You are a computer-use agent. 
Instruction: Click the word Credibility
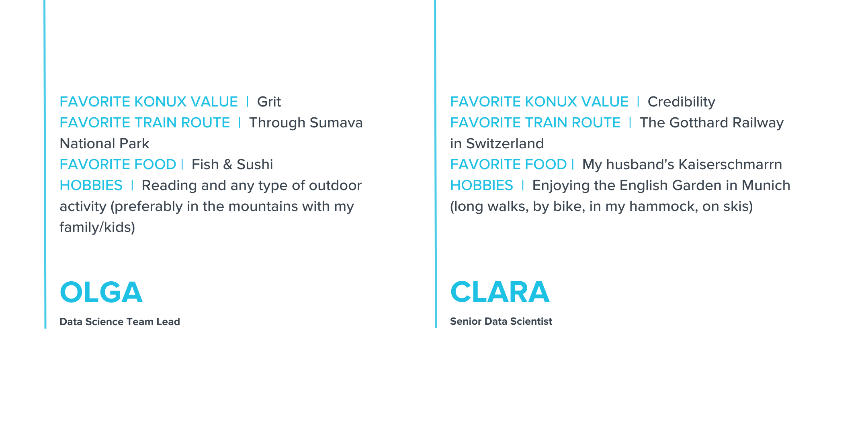pos(681,102)
